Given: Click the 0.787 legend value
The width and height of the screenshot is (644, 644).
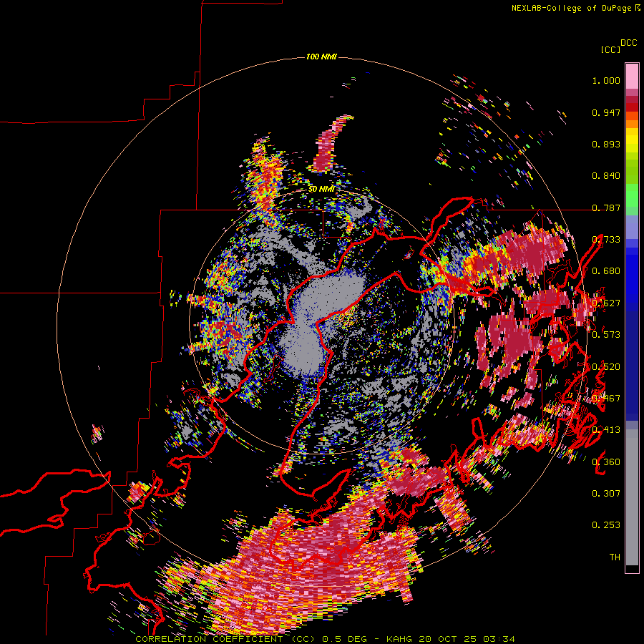Looking at the screenshot, I should 606,208.
